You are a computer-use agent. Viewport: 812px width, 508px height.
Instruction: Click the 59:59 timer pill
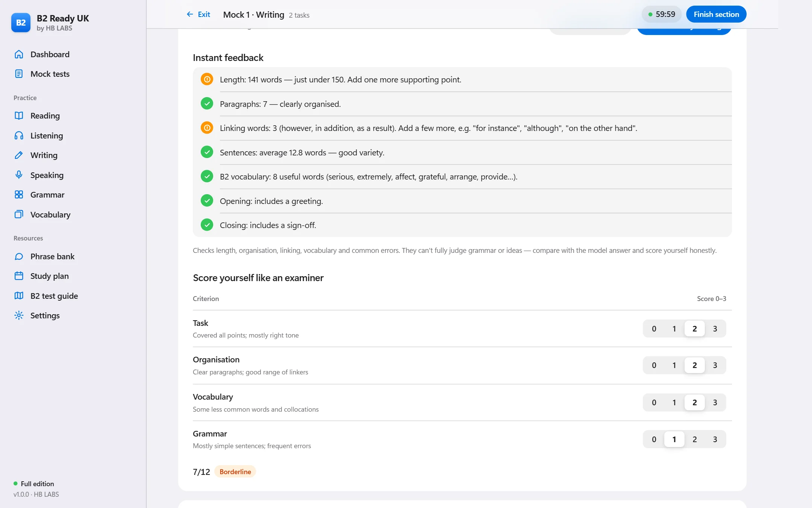(x=662, y=14)
